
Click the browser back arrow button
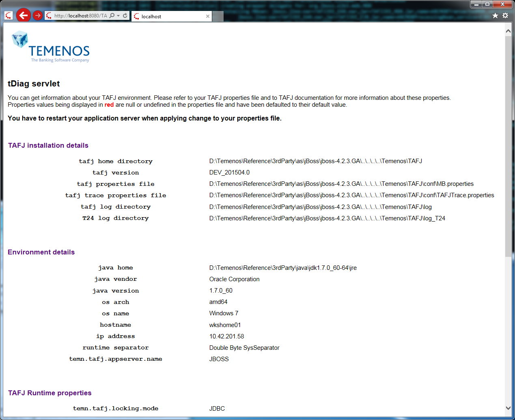(x=24, y=15)
